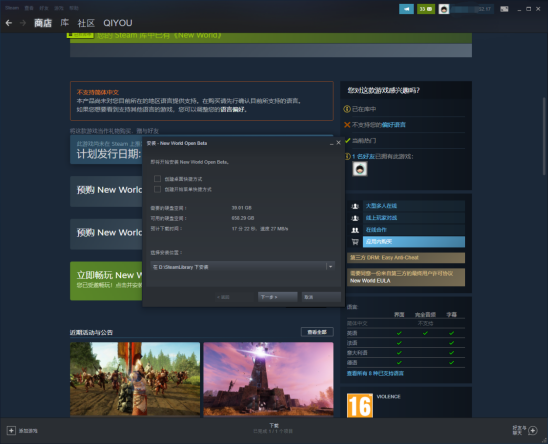Click the 偏好语言 link in sidebar
The image size is (548, 444).
pos(394,125)
